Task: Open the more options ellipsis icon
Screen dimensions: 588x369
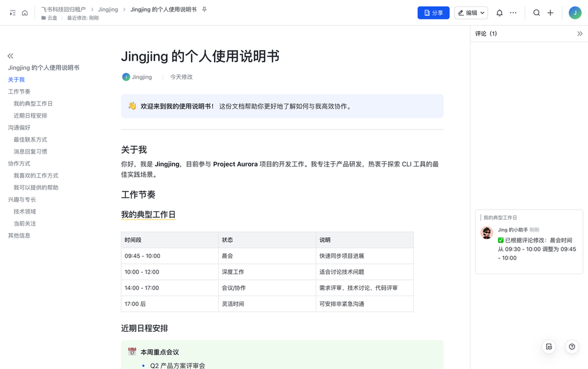Action: [514, 12]
